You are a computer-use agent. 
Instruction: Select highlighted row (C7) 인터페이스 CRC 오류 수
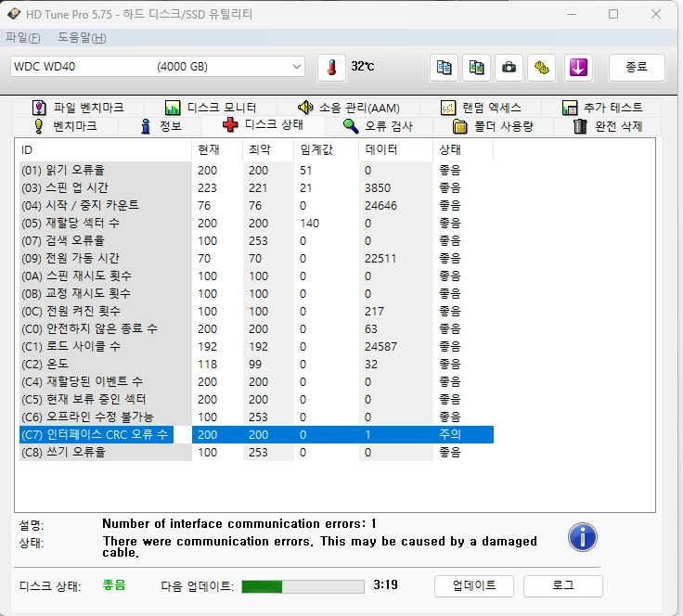(x=256, y=434)
